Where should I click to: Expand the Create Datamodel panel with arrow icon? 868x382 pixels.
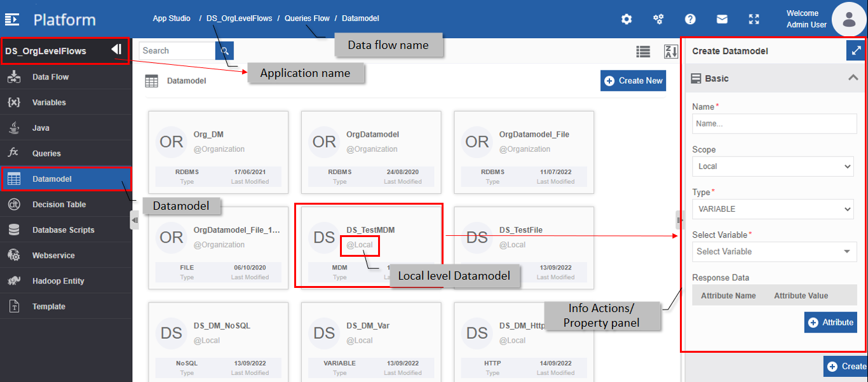[856, 50]
